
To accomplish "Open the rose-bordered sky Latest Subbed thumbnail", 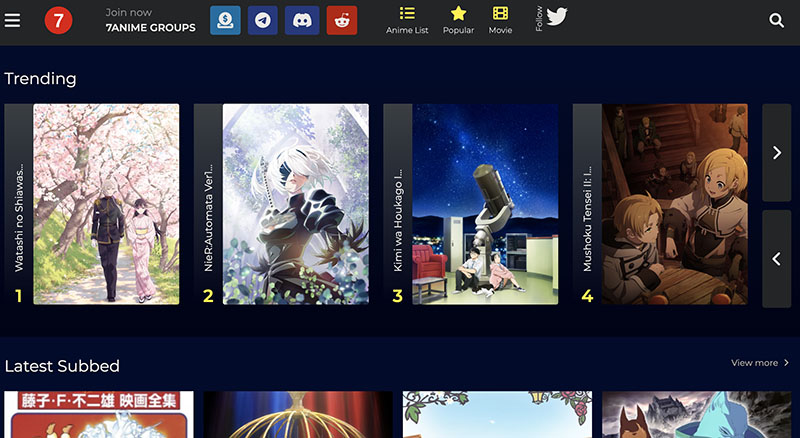I will [x=497, y=415].
